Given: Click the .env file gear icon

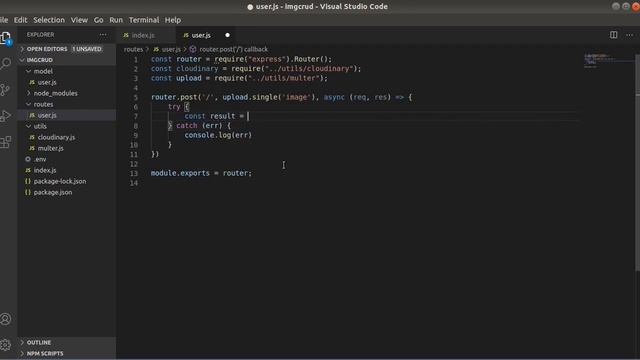Looking at the screenshot, I should point(28,159).
